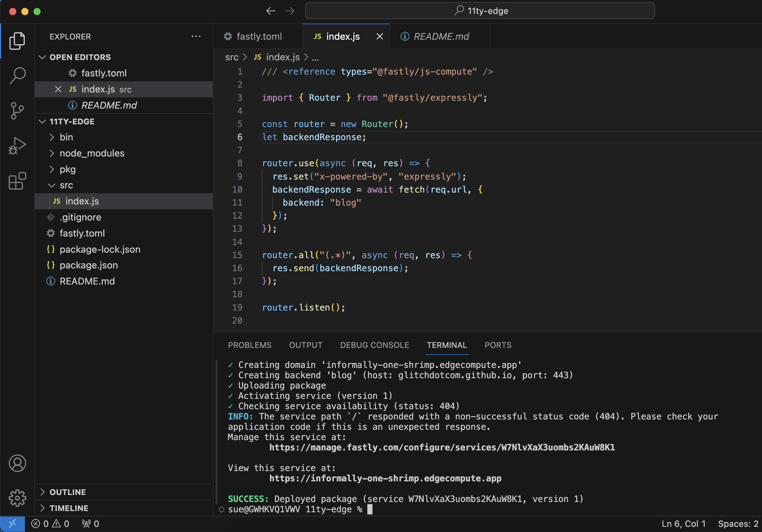
Task: Click the src breadcrumb segment
Action: [x=232, y=57]
